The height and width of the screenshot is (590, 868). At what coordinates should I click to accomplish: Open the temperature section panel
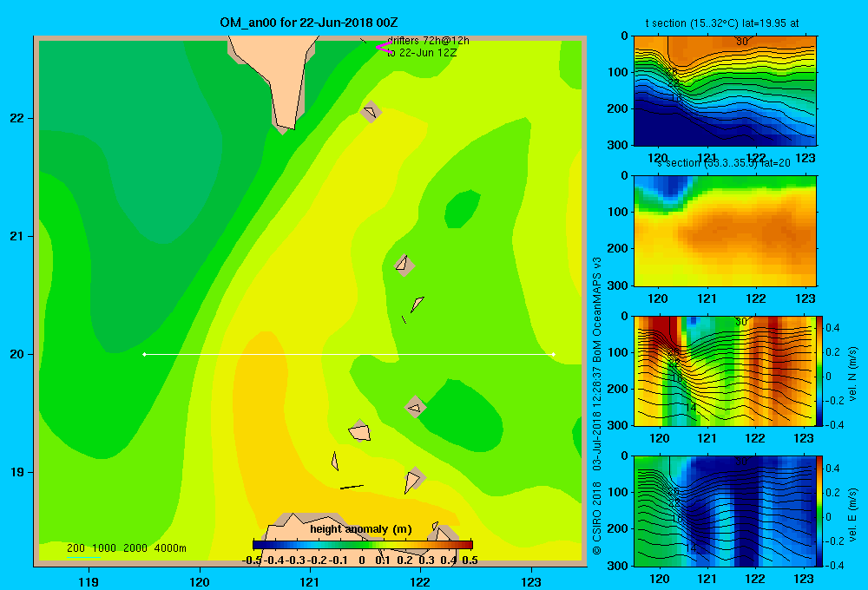[x=725, y=91]
